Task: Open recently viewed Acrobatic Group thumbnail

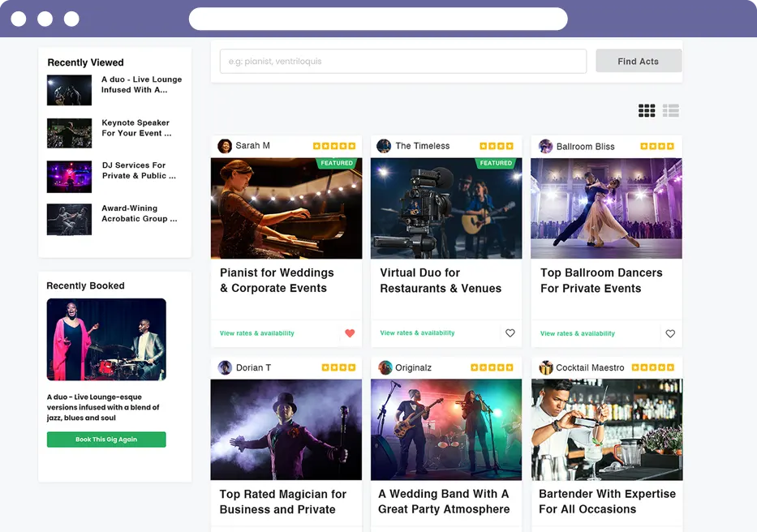Action: 69,219
